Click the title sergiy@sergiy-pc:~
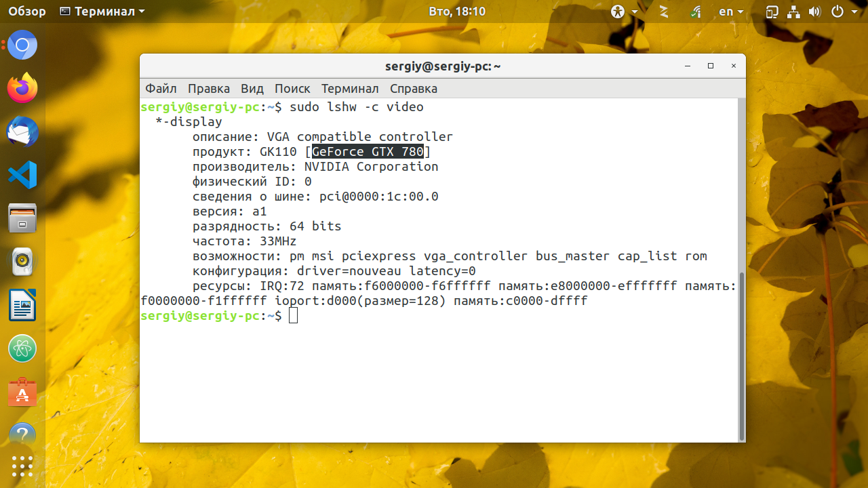The image size is (868, 488). (443, 66)
